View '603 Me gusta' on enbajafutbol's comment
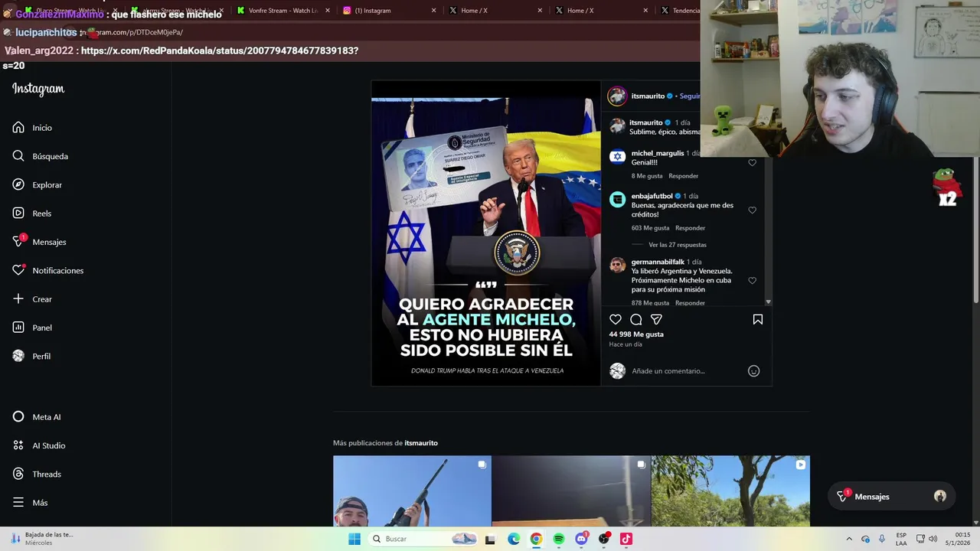Viewport: 980px width, 551px height. 650,228
